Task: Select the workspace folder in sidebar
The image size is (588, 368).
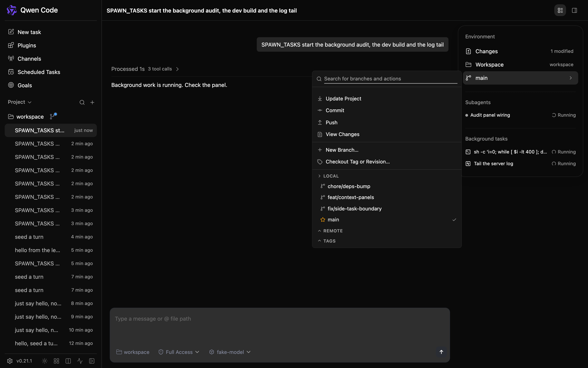Action: (x=26, y=117)
